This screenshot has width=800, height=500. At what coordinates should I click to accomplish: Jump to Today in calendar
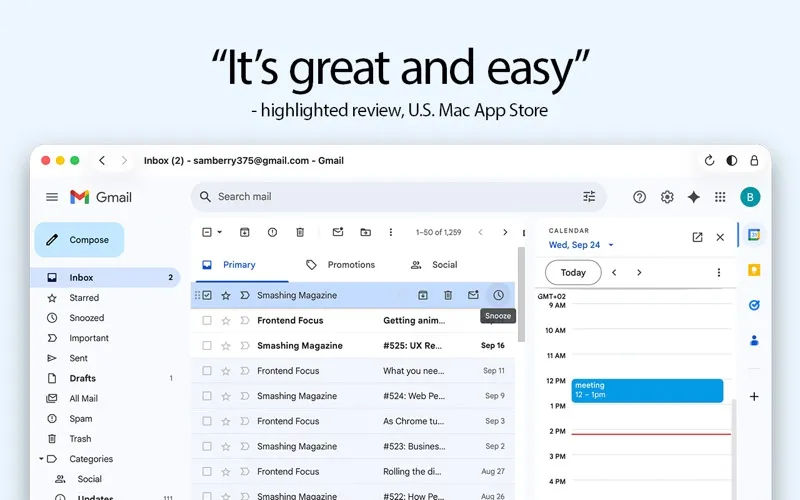point(573,272)
